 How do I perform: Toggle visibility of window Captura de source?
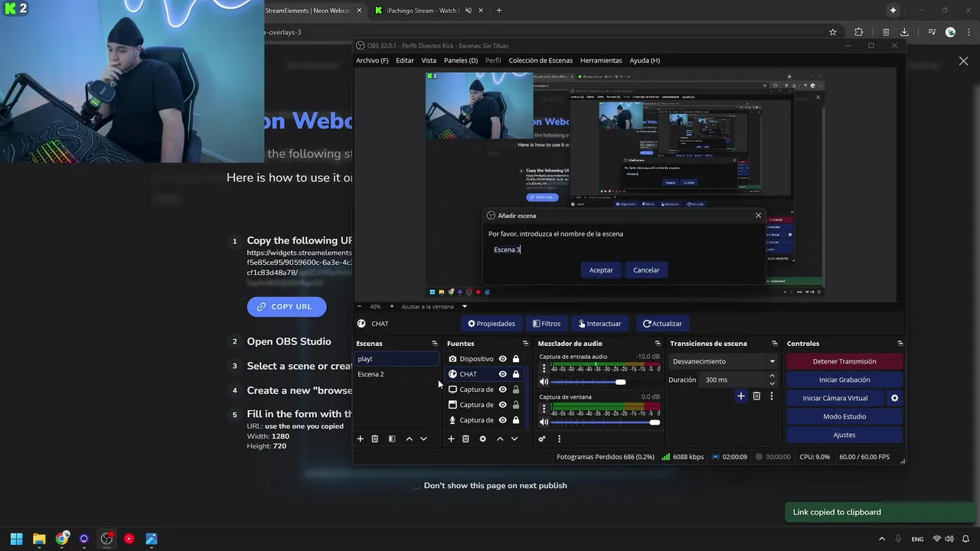503,405
